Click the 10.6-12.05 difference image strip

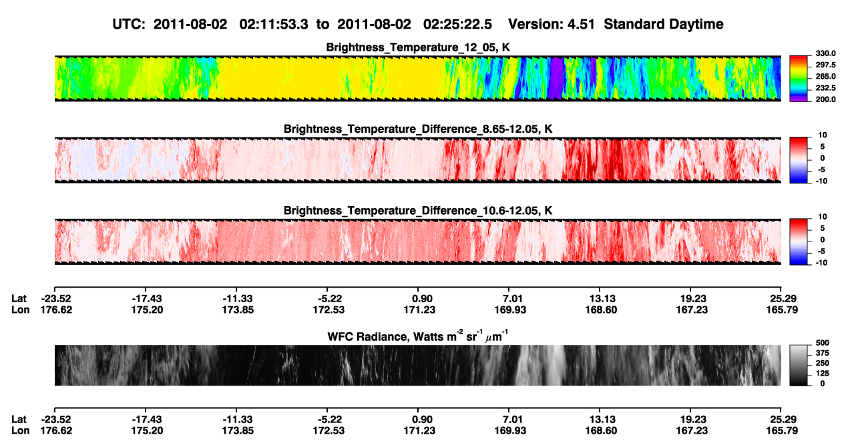(418, 241)
